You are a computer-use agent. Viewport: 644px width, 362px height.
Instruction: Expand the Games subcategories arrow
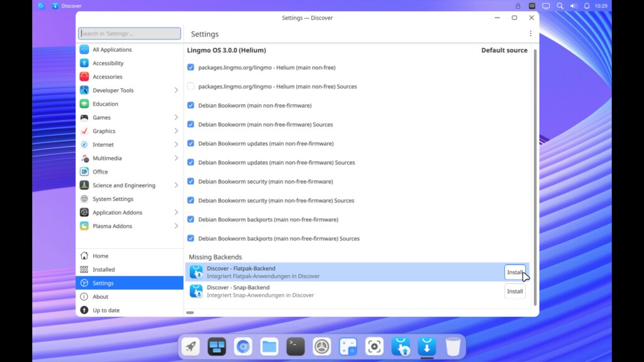[176, 118]
